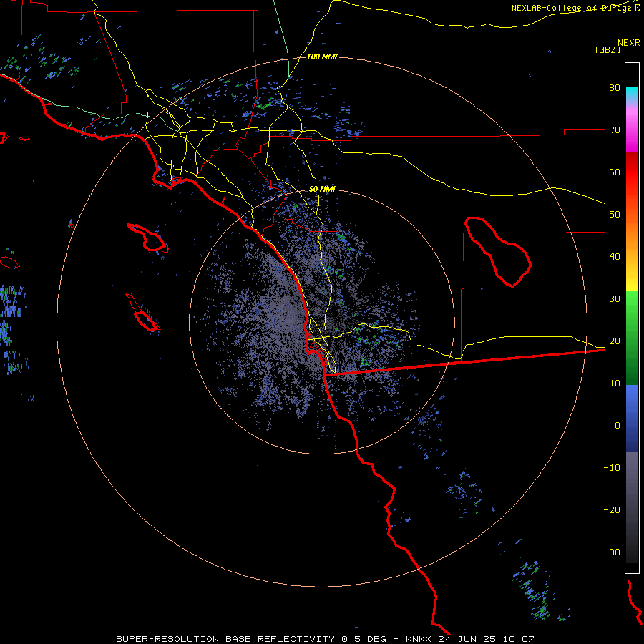Click the orange segment of the color bar

632,234
